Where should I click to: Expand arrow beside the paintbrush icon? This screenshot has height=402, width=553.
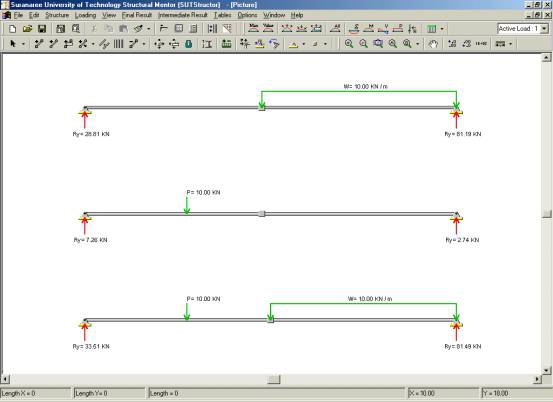click(148, 29)
